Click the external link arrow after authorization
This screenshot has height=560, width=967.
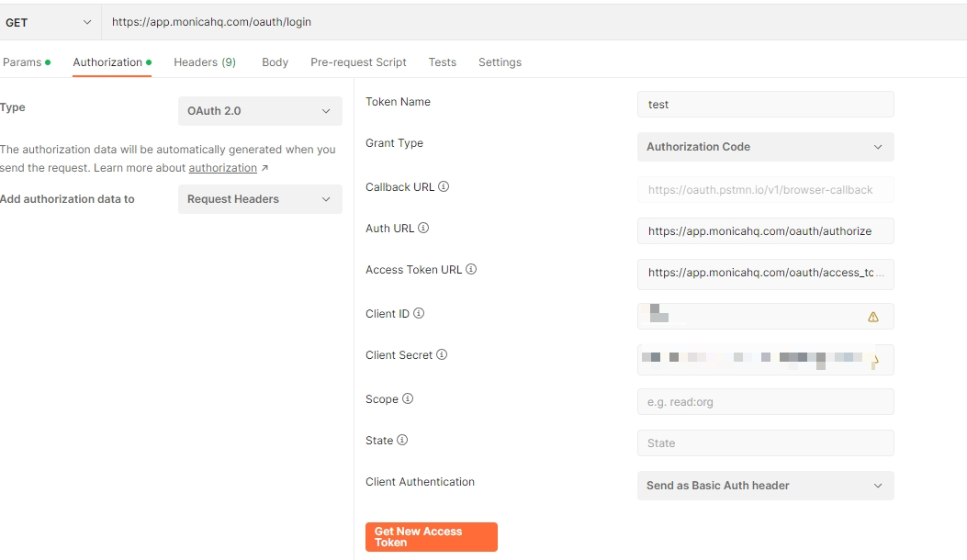click(264, 168)
